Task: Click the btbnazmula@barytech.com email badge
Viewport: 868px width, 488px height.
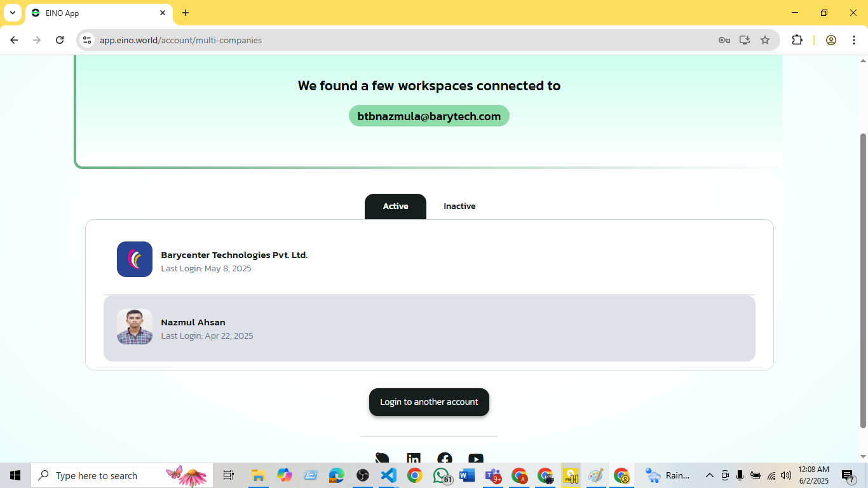Action: pos(429,116)
